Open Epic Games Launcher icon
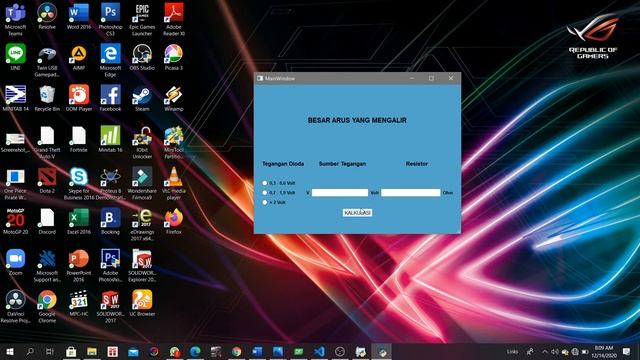This screenshot has width=640, height=360. tap(142, 19)
